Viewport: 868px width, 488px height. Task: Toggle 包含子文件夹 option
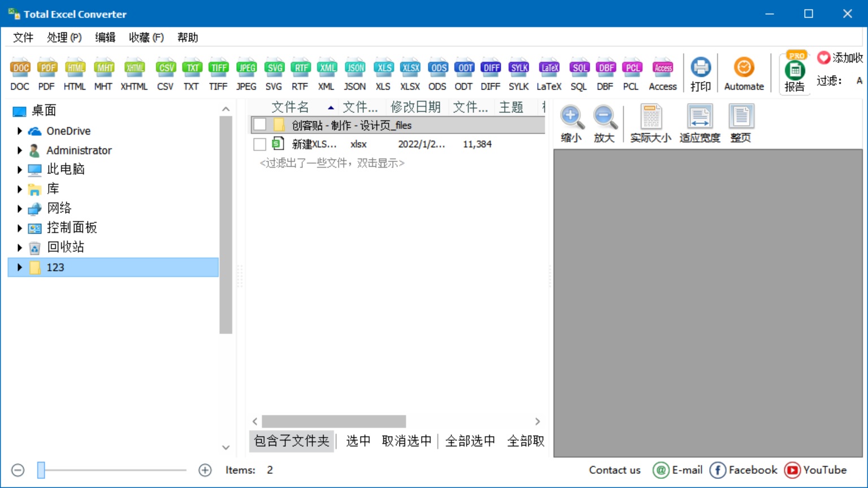(x=292, y=441)
